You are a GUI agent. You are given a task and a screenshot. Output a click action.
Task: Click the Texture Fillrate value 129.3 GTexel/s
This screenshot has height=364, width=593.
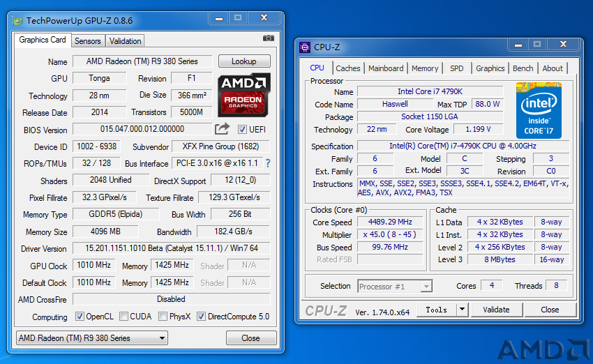coord(234,197)
